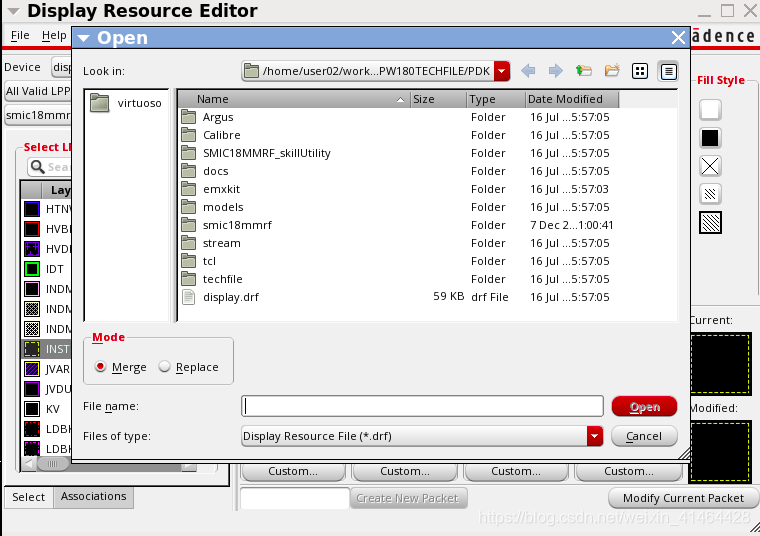Image resolution: width=760 pixels, height=536 pixels.
Task: Switch to detailed list view
Action: tap(668, 72)
